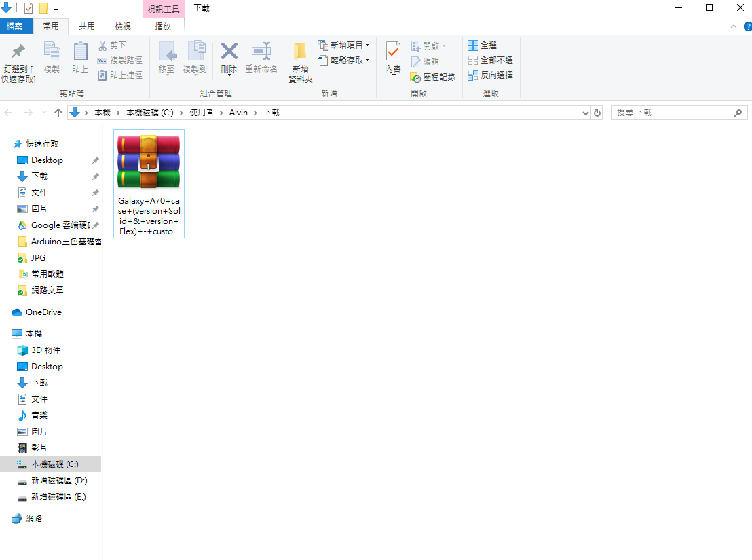Click the navigation Forward arrow

pos(29,113)
